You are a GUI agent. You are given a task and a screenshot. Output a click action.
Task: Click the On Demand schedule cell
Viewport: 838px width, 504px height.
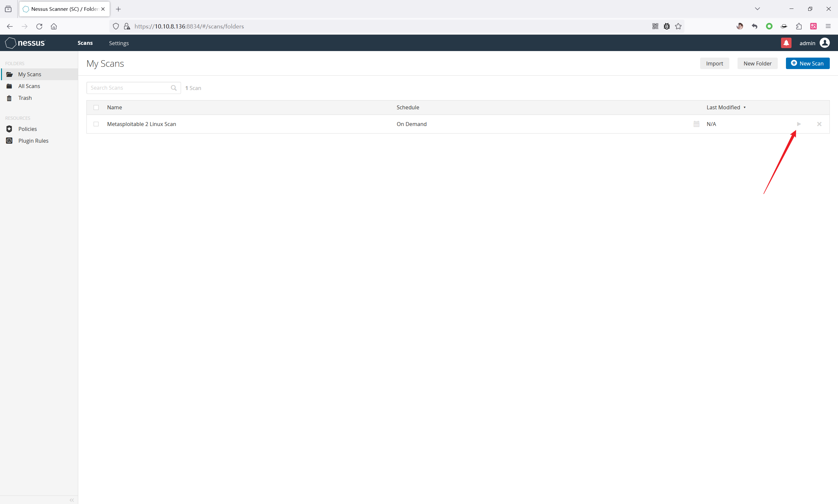[x=411, y=124]
